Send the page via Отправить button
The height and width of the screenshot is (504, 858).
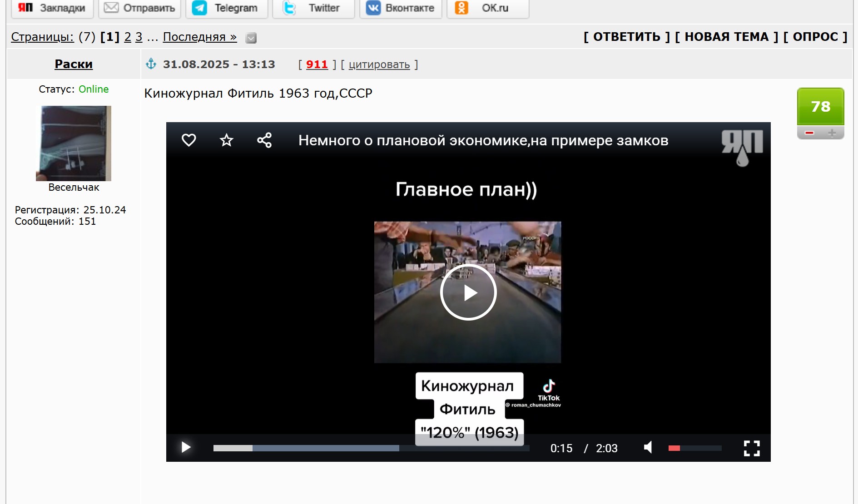[x=140, y=8]
